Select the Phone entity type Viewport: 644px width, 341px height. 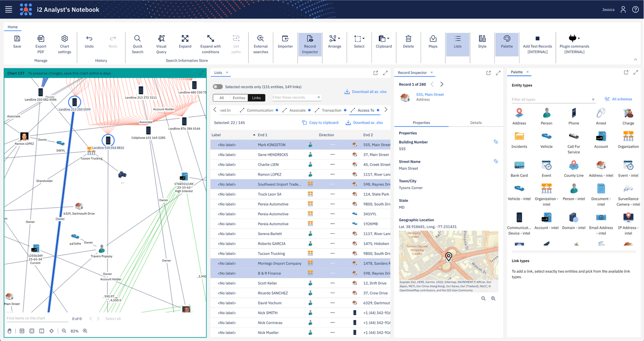pos(574,116)
